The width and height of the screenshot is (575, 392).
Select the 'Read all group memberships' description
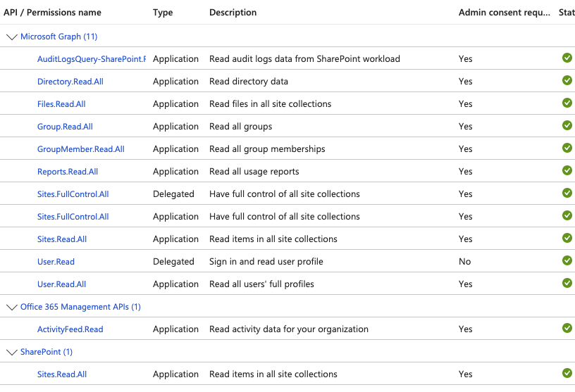267,149
